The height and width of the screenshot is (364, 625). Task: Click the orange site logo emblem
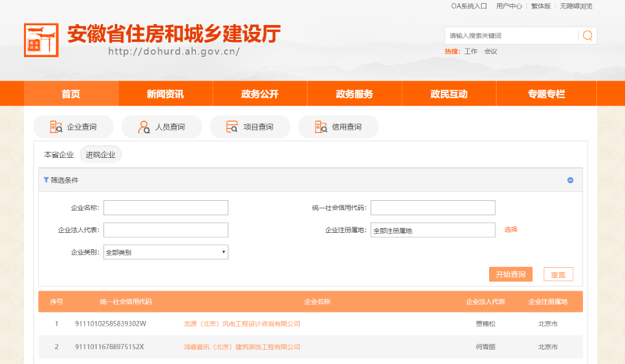pyautogui.click(x=41, y=40)
